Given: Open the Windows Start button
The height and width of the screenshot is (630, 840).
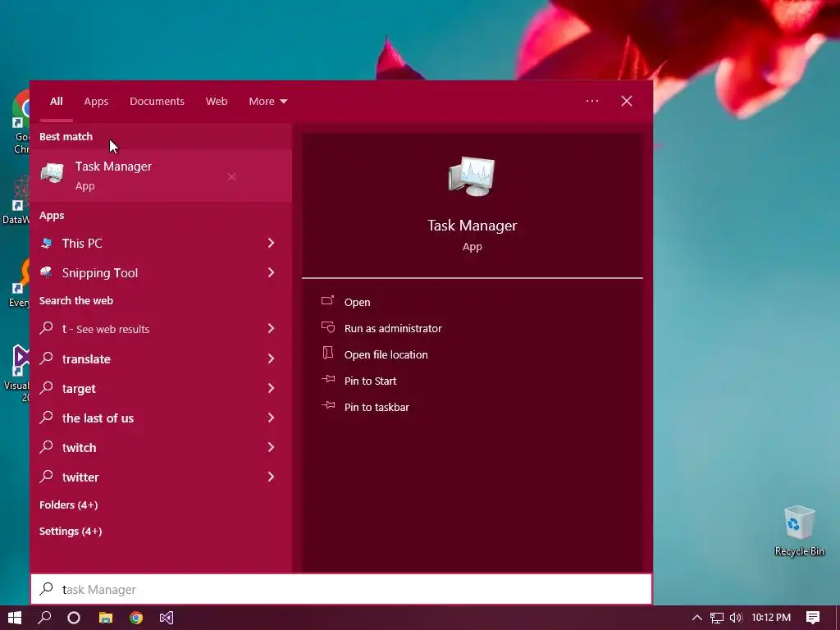Looking at the screenshot, I should tap(15, 618).
